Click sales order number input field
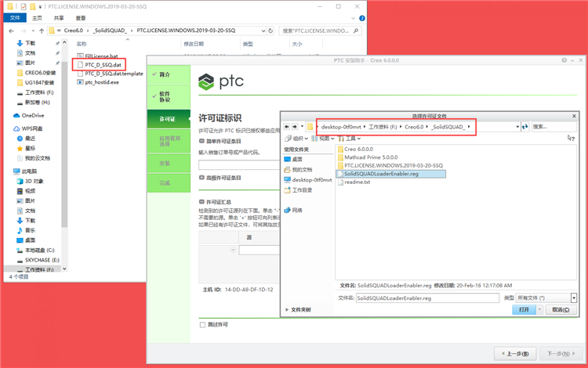Image resolution: width=588 pixels, height=368 pixels. (x=239, y=164)
